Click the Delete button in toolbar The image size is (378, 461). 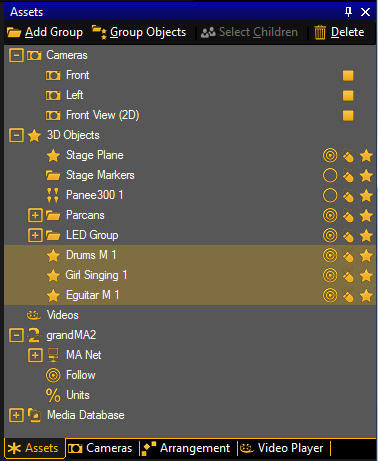tap(339, 32)
